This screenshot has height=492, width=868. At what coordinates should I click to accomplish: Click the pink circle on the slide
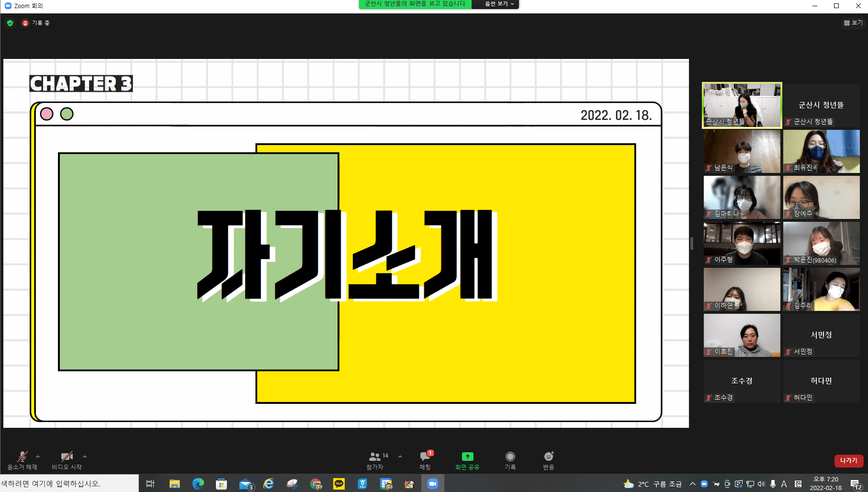coord(47,114)
